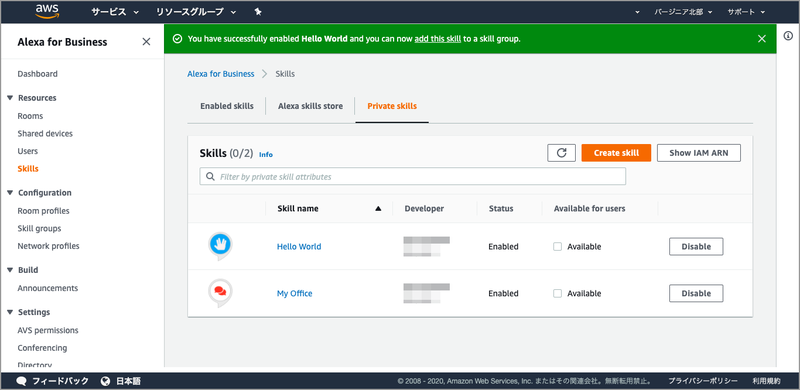Open Users in sidebar
Image resolution: width=800 pixels, height=390 pixels.
(28, 151)
